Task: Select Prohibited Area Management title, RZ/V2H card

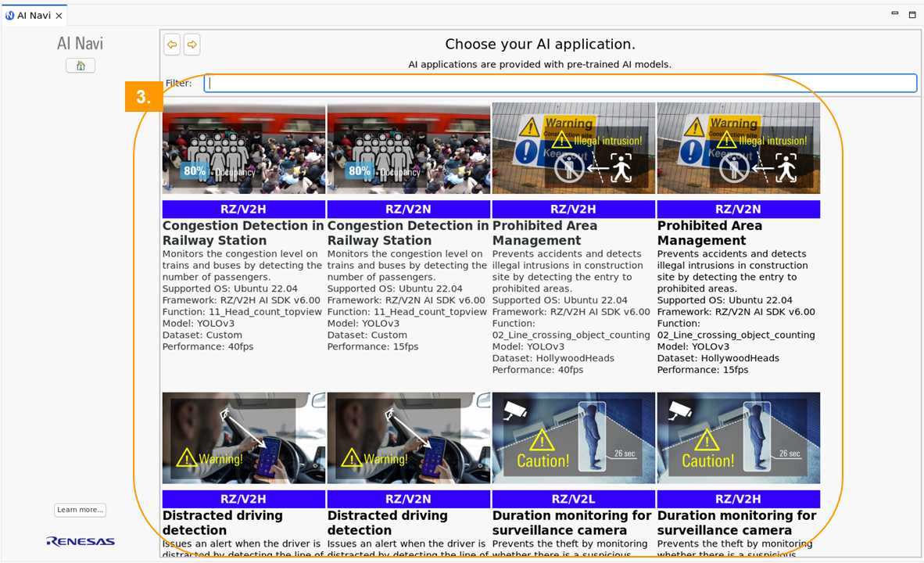Action: (x=545, y=233)
